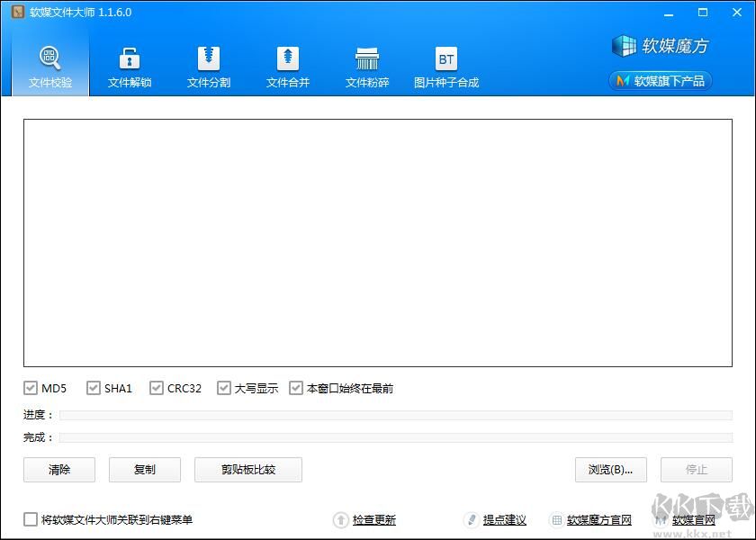
Task: Click the 软媒魔方 cube logo
Action: [624, 45]
